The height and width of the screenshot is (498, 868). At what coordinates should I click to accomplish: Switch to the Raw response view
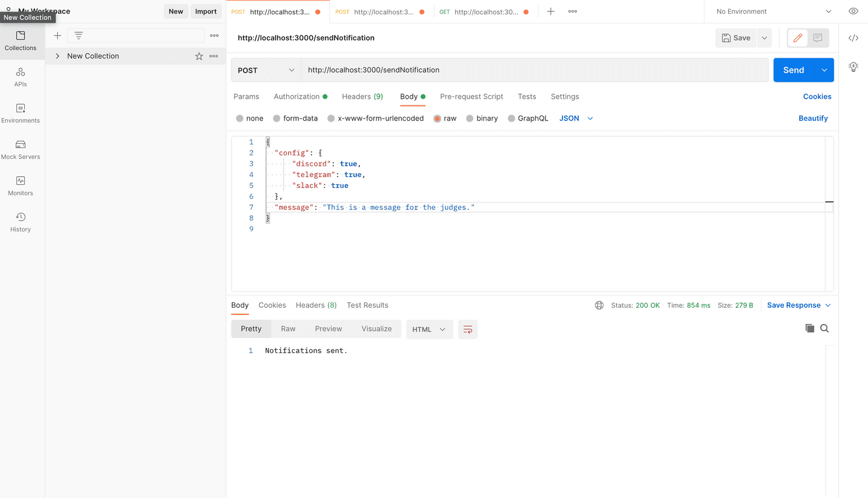coord(288,329)
